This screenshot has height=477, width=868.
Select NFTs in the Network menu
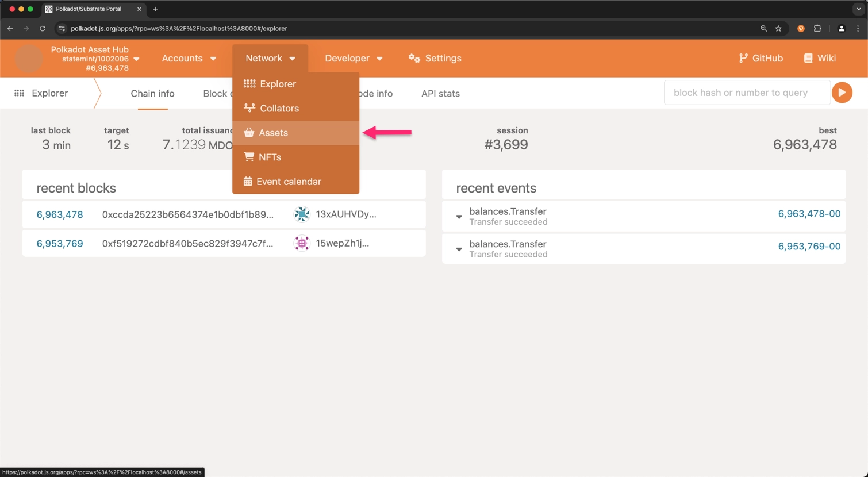(x=270, y=157)
